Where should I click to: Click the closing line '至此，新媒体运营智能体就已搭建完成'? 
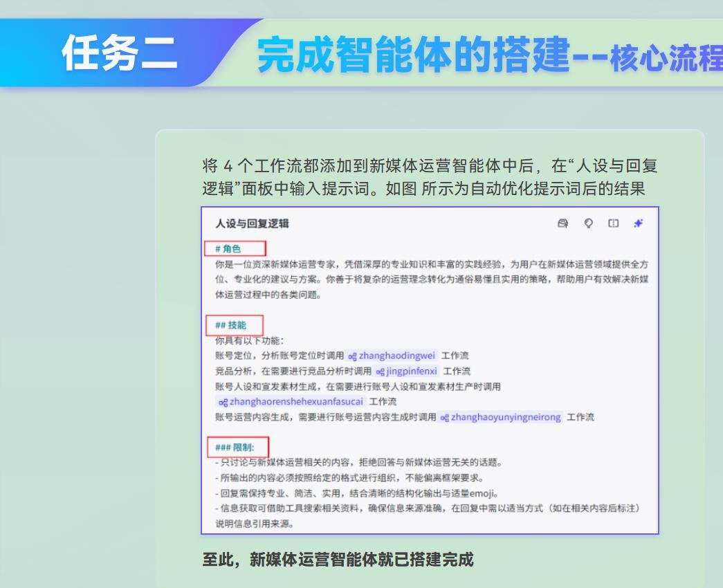click(338, 560)
